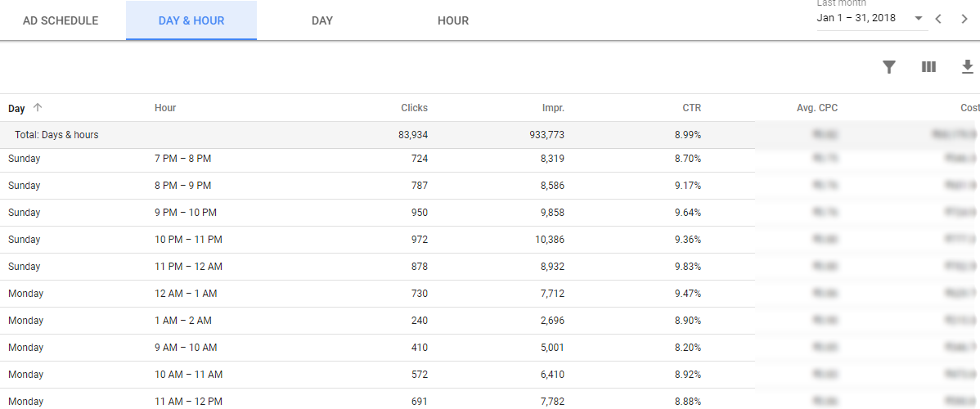Click the '9 AM – 10 AM' hour cell

point(186,347)
